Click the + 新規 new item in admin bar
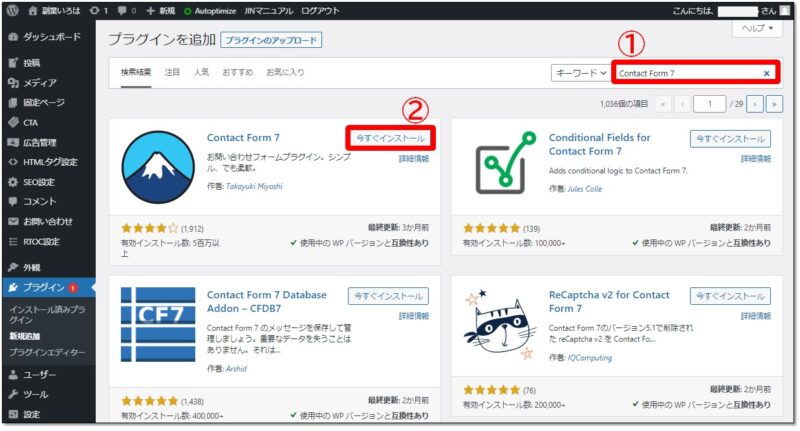 click(161, 11)
